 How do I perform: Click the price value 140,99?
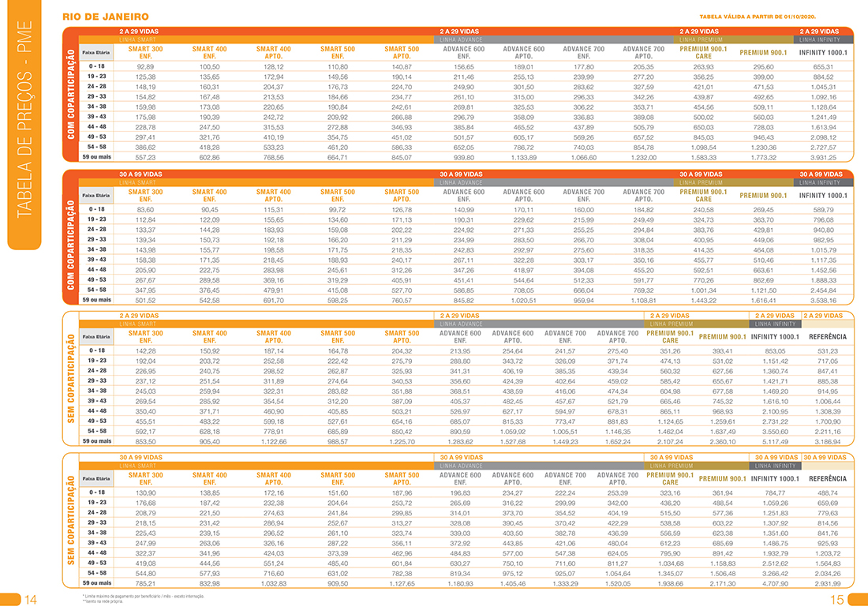point(464,210)
